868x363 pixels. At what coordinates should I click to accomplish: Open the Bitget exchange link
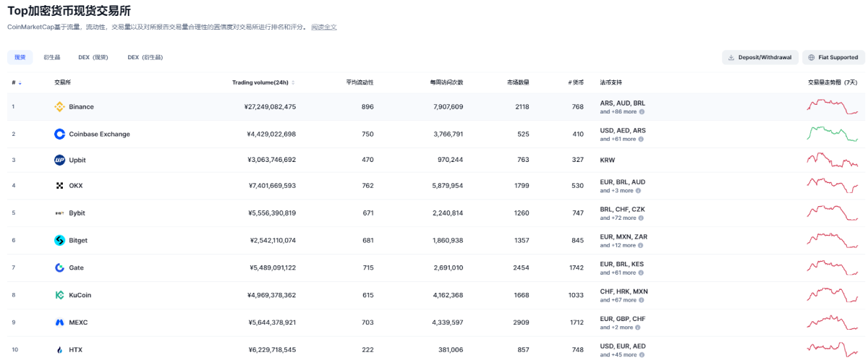(78, 240)
